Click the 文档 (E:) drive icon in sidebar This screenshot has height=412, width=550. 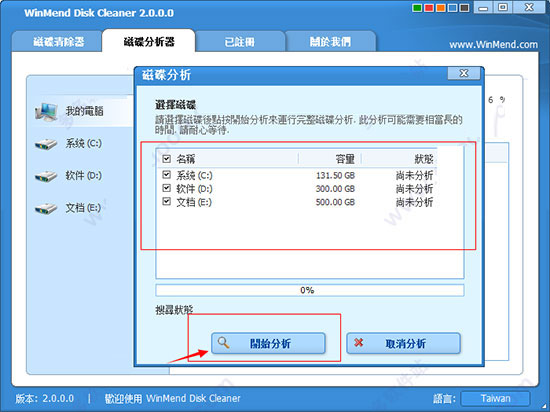click(46, 208)
